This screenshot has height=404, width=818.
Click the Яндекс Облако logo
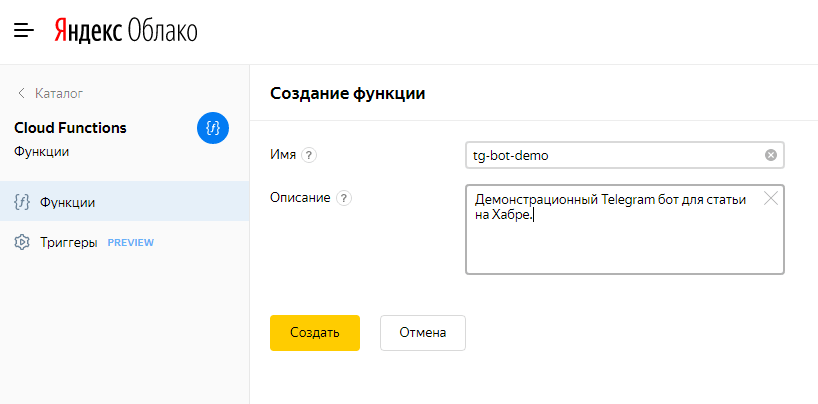coord(126,31)
